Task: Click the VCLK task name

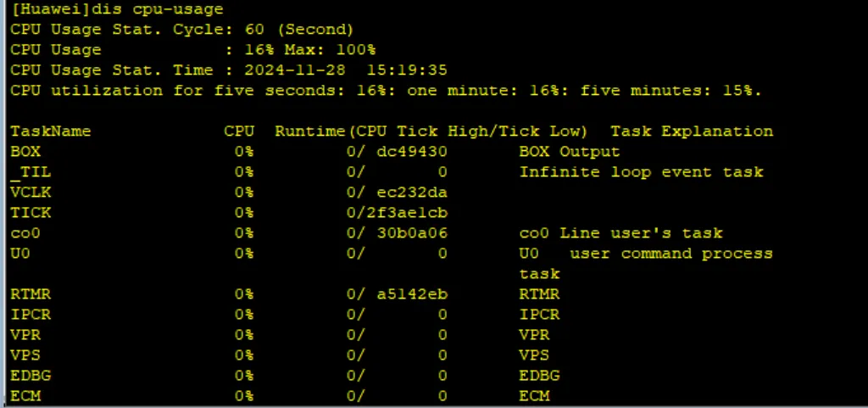Action: point(31,193)
